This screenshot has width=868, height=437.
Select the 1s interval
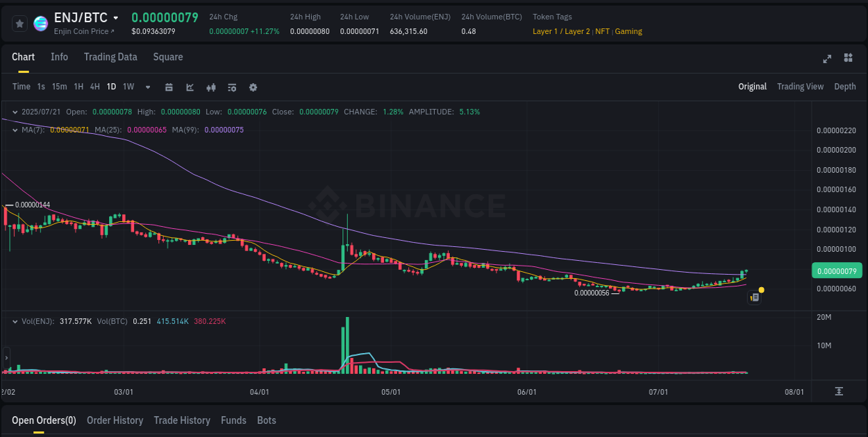pyautogui.click(x=41, y=87)
